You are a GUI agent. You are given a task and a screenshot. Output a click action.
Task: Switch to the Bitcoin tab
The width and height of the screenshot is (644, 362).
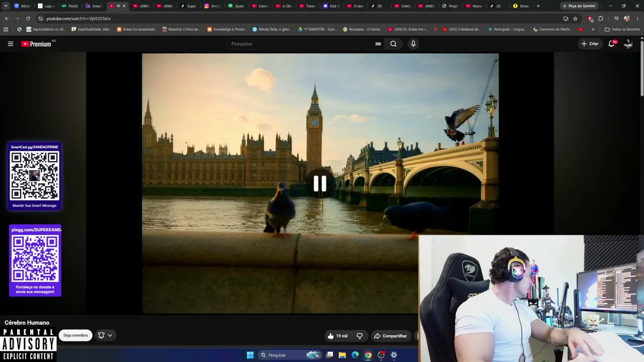[22, 6]
